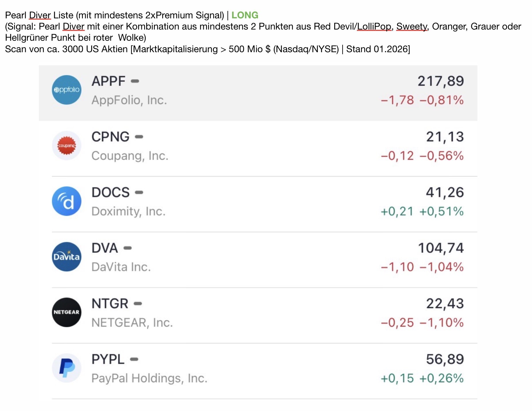Click PYPL price change +0,26%

(x=441, y=378)
